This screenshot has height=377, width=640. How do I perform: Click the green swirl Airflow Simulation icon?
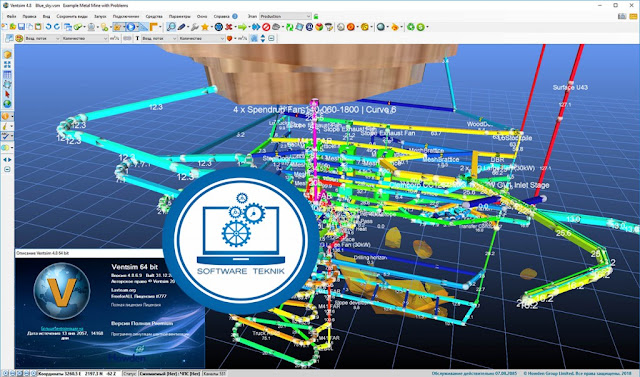(x=289, y=27)
